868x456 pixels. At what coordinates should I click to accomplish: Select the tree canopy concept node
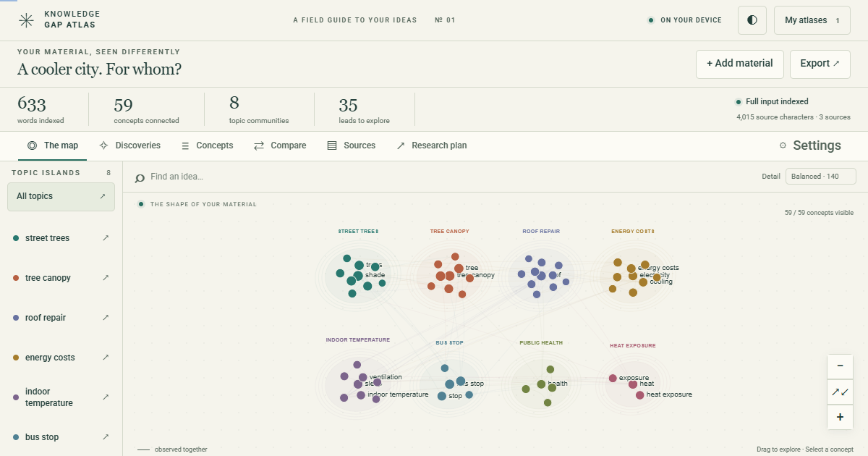click(x=450, y=276)
